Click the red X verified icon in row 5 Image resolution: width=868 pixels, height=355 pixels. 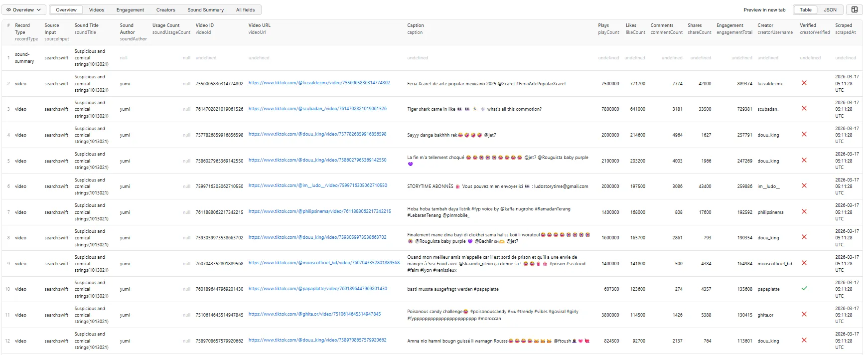click(x=804, y=161)
